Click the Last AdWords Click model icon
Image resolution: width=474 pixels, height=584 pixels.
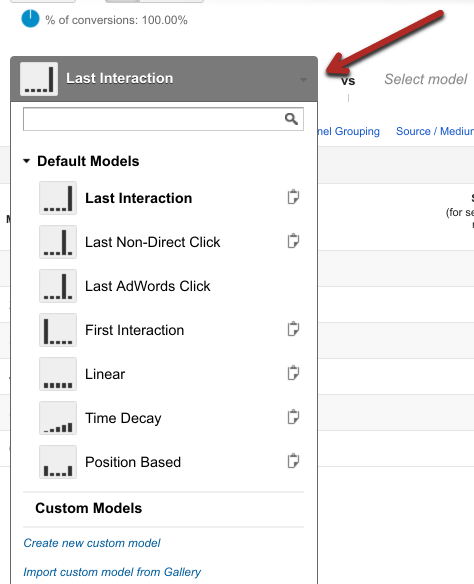[58, 286]
